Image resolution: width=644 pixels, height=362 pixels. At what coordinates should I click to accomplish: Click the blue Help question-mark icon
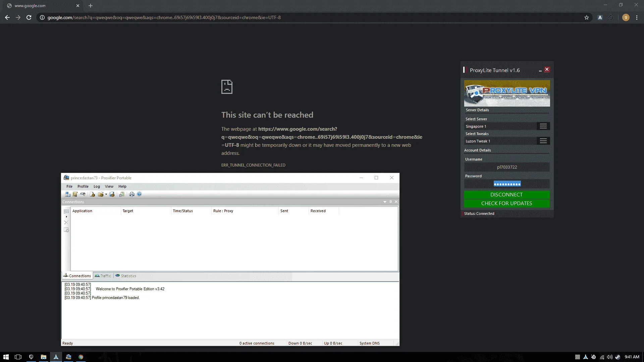tap(139, 194)
